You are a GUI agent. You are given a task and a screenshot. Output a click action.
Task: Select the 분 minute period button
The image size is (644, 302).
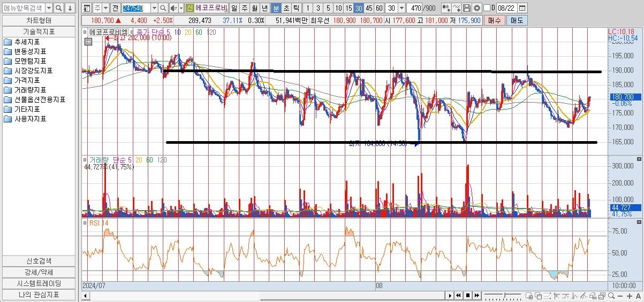coord(276,8)
